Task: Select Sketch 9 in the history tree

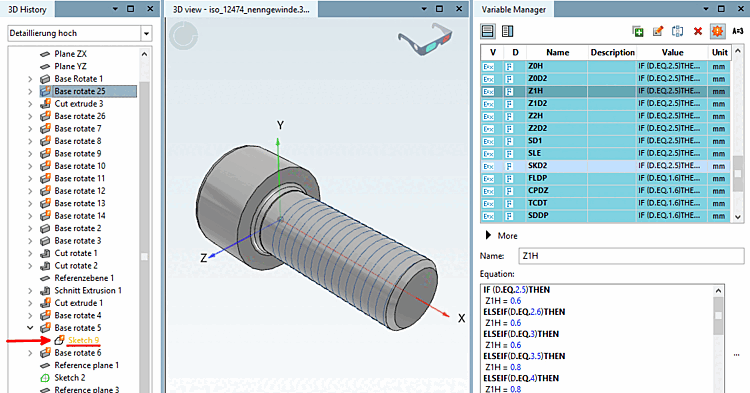Action: [84, 340]
